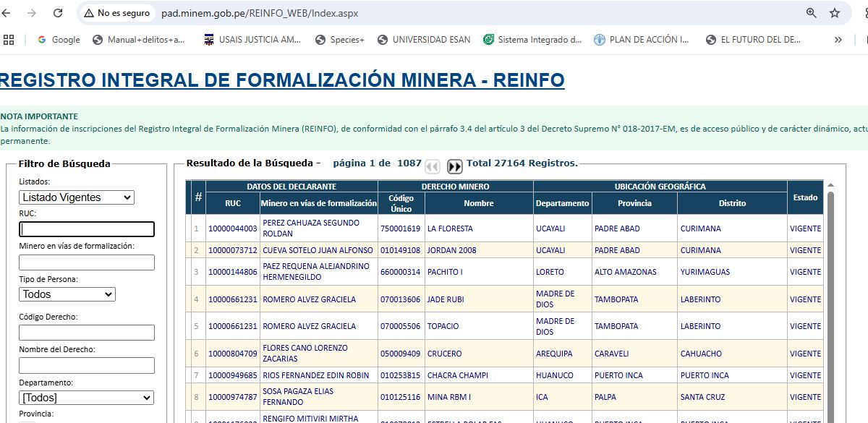
Task: Go back with the browser back arrow
Action: (x=7, y=13)
